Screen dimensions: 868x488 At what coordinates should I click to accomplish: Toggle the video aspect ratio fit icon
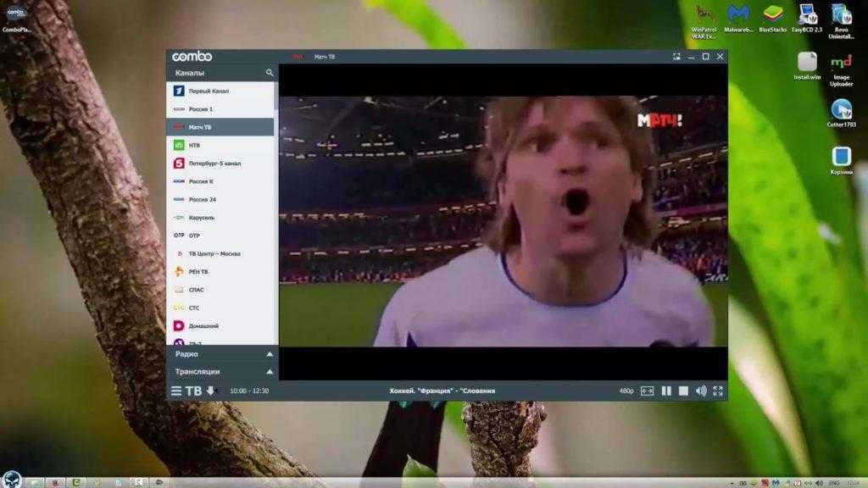[x=648, y=391]
